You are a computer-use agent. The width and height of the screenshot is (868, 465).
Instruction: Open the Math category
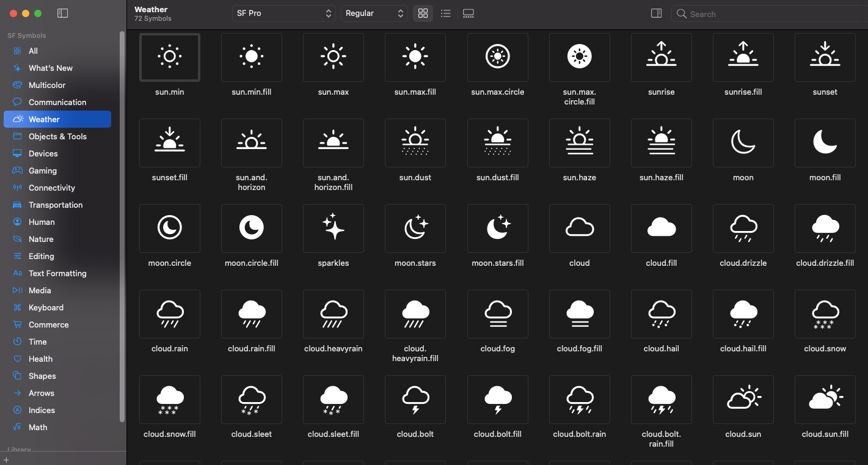(x=57, y=427)
